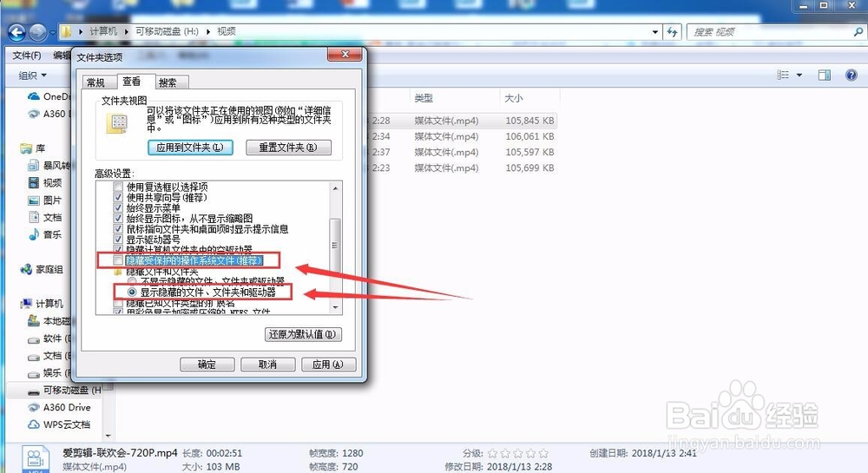868x473 pixels.
Task: Expand the 计算机 breadcrumb arrow in address bar
Action: tap(127, 31)
